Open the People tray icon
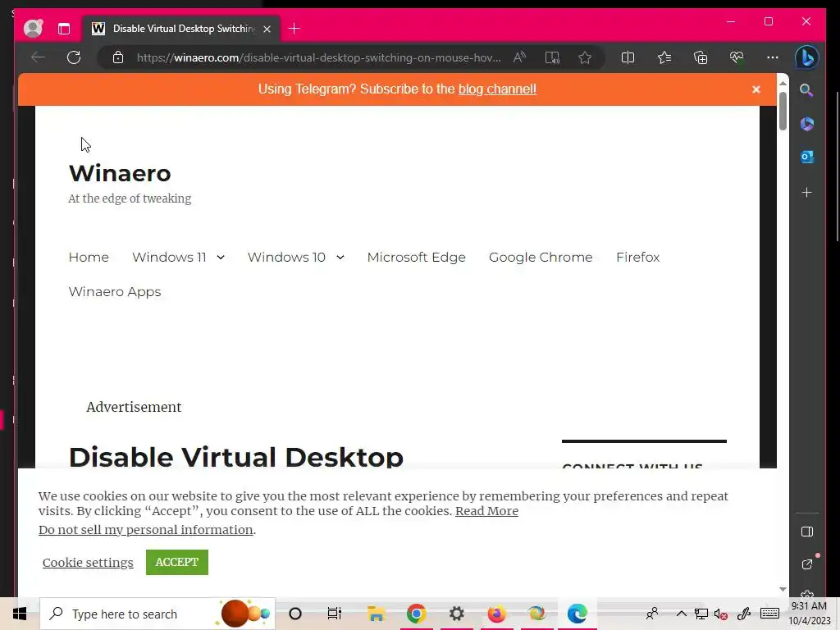The width and height of the screenshot is (840, 630). pyautogui.click(x=652, y=614)
